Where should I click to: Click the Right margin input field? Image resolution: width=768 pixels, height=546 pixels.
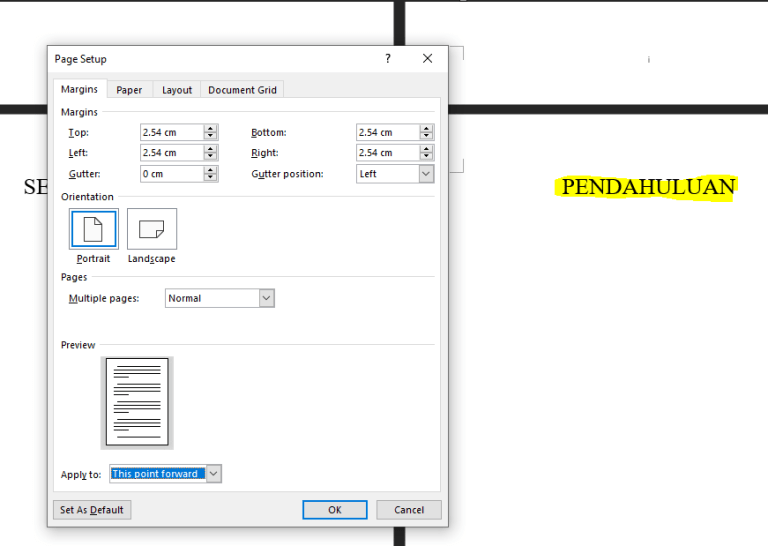pos(387,153)
